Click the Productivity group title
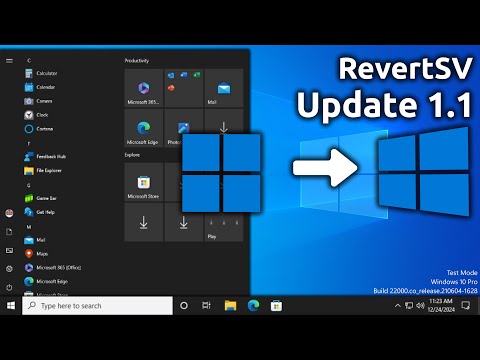 pos(137,61)
